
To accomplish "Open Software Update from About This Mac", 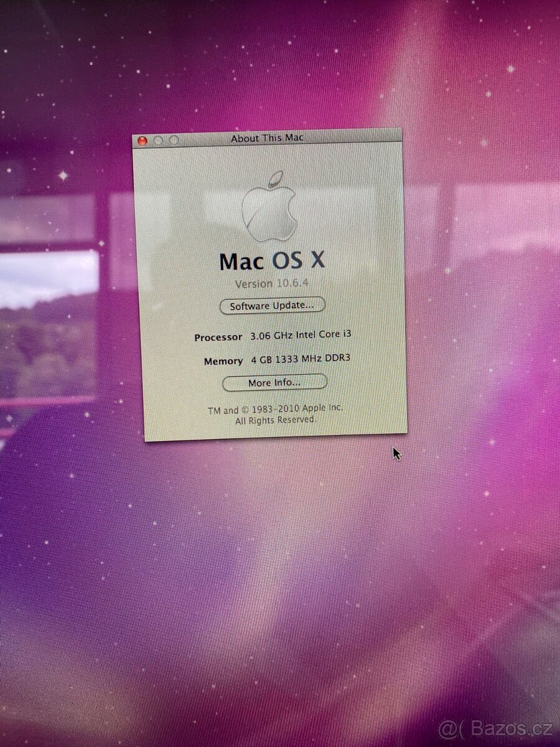I will [271, 306].
